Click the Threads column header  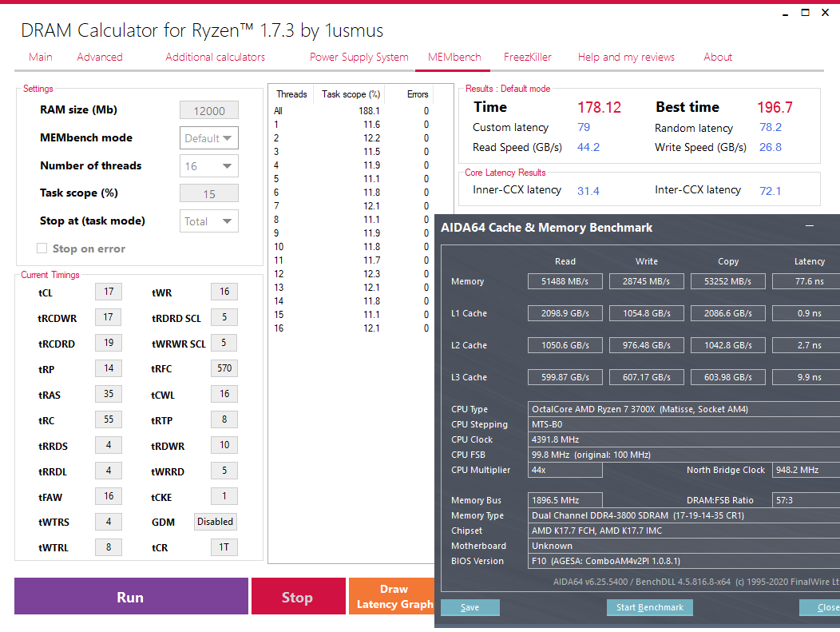click(x=291, y=94)
